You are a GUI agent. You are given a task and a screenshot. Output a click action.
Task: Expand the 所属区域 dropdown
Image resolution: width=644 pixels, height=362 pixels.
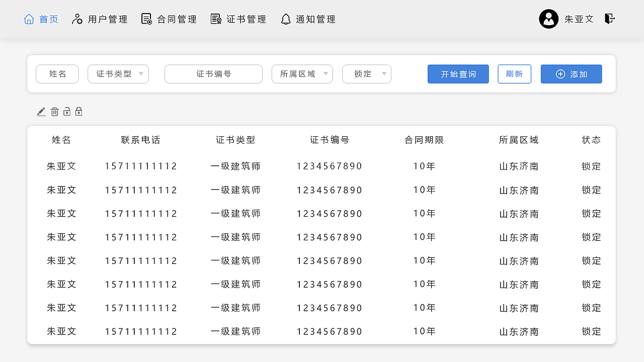(302, 74)
